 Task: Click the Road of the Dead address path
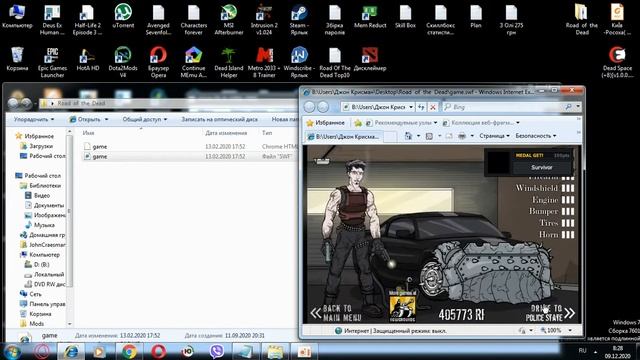[x=81, y=103]
